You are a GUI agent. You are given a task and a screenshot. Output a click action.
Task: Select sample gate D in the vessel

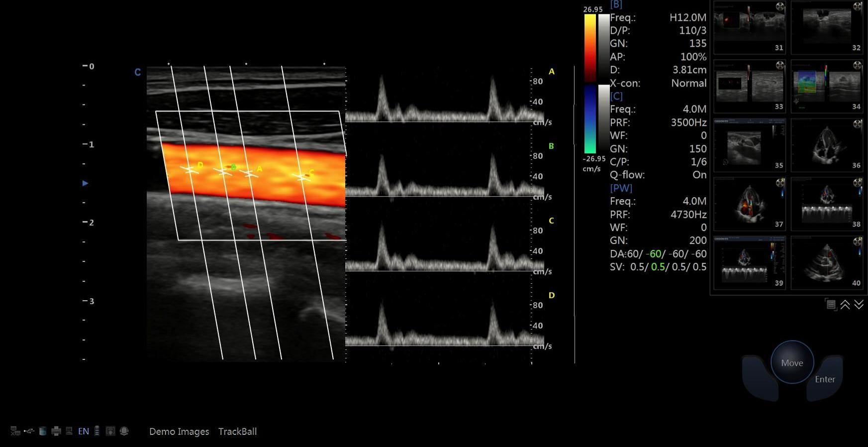[x=189, y=170]
